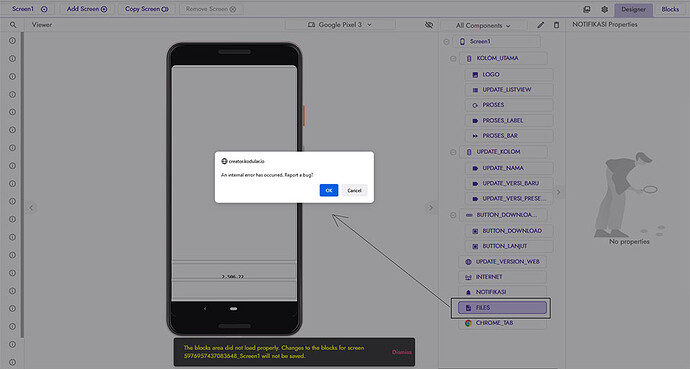Select the FILES component in tree
Image resolution: width=690 pixels, height=369 pixels.
coord(502,308)
